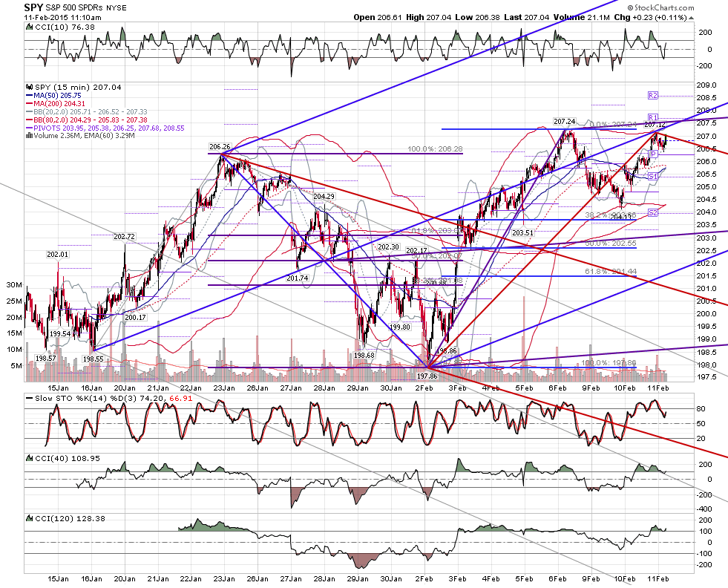
Task: Click the SPY ticker symbol in header
Action: pos(33,7)
